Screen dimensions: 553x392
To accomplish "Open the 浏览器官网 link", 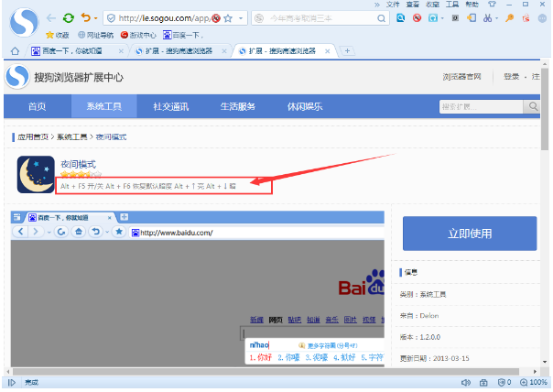I will (461, 77).
